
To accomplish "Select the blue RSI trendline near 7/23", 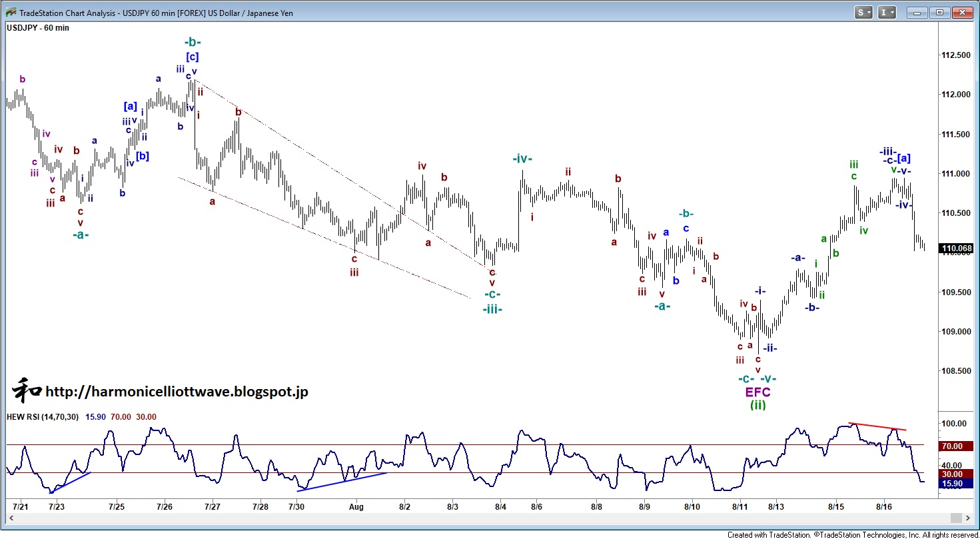I will (x=70, y=483).
